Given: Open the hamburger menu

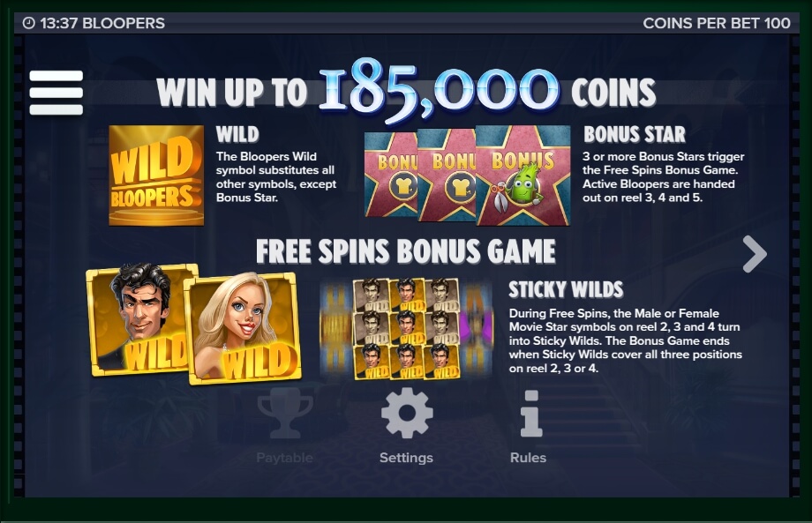Looking at the screenshot, I should (x=56, y=93).
